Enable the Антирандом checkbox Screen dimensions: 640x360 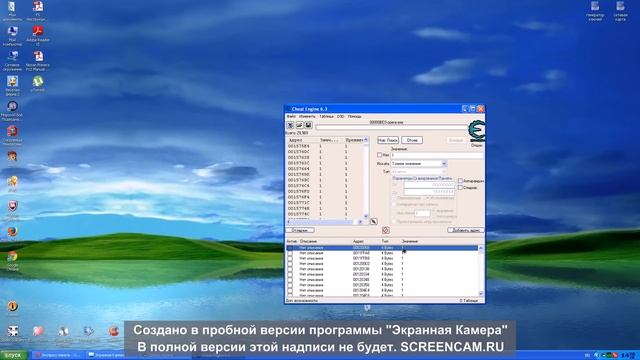460,180
